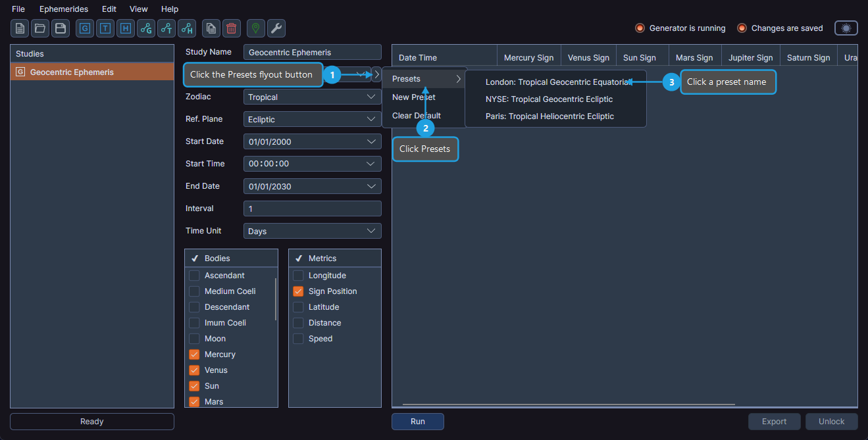
Task: Open the Ref. Plane dropdown
Action: point(312,118)
